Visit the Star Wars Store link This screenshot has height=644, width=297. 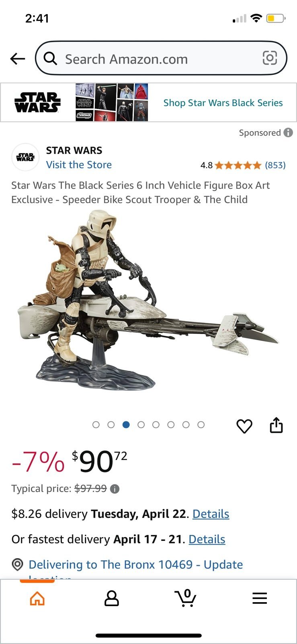tap(79, 165)
